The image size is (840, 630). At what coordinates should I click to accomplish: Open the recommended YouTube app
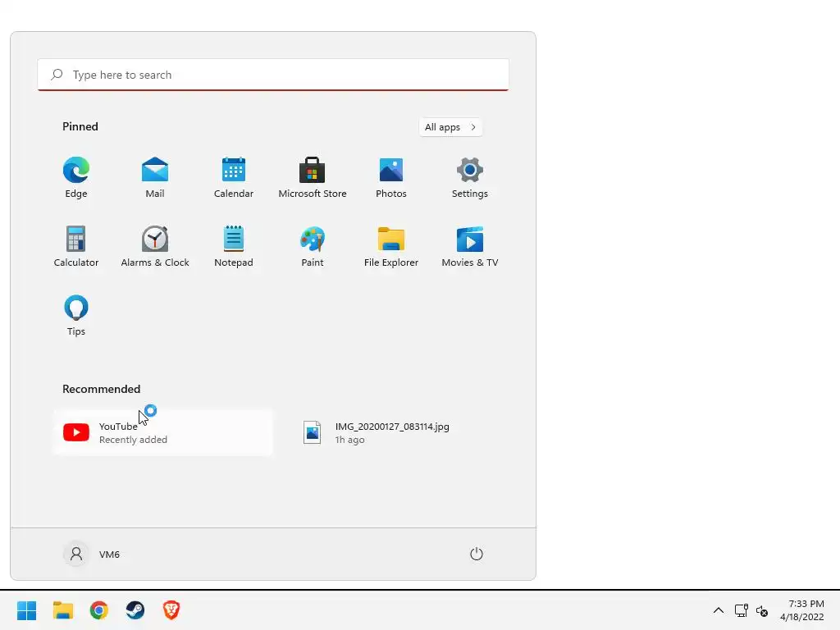click(163, 432)
